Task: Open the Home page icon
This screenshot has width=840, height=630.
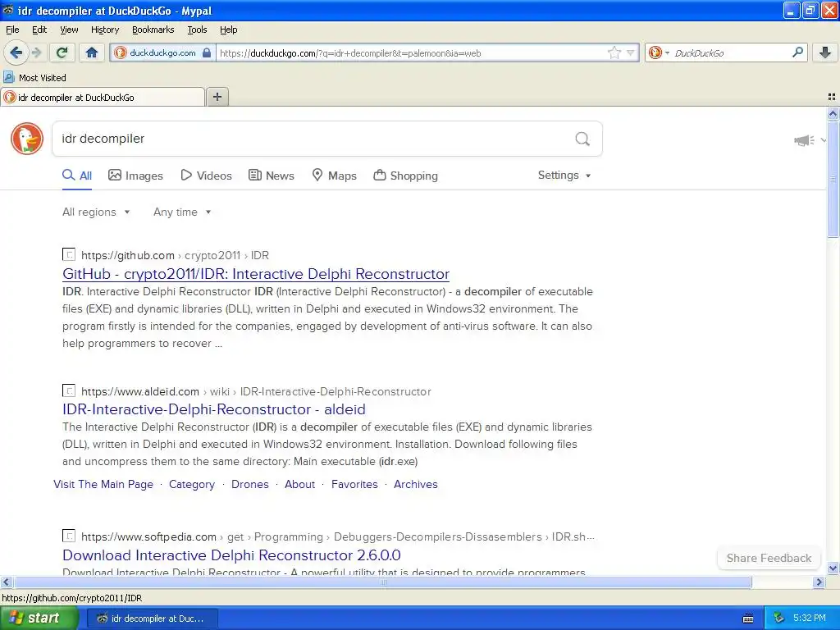Action: pos(92,52)
